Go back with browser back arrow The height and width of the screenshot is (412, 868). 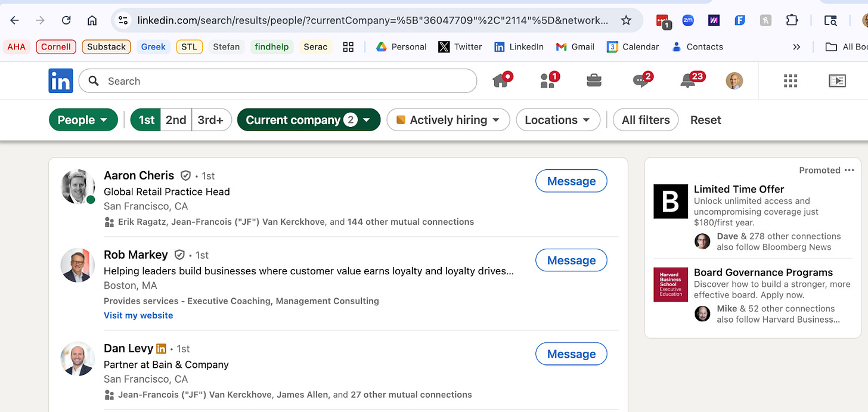click(15, 20)
